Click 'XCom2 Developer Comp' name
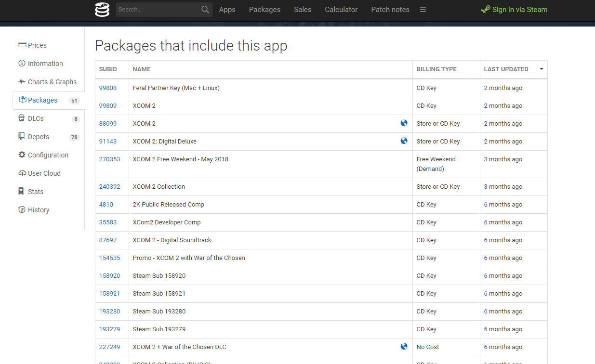595x364 pixels. click(167, 222)
